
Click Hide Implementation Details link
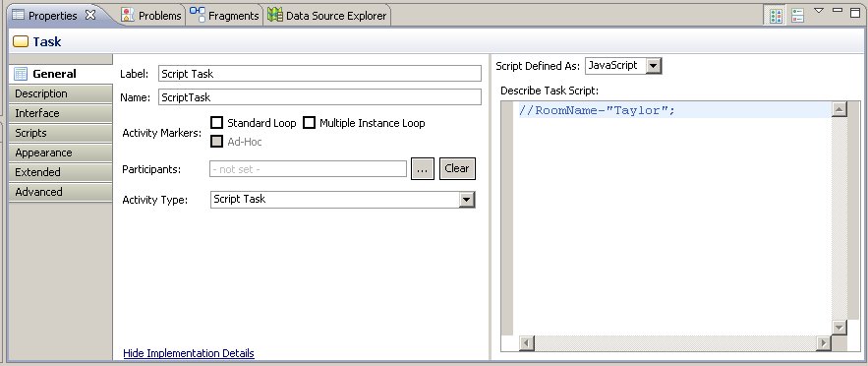pos(189,353)
